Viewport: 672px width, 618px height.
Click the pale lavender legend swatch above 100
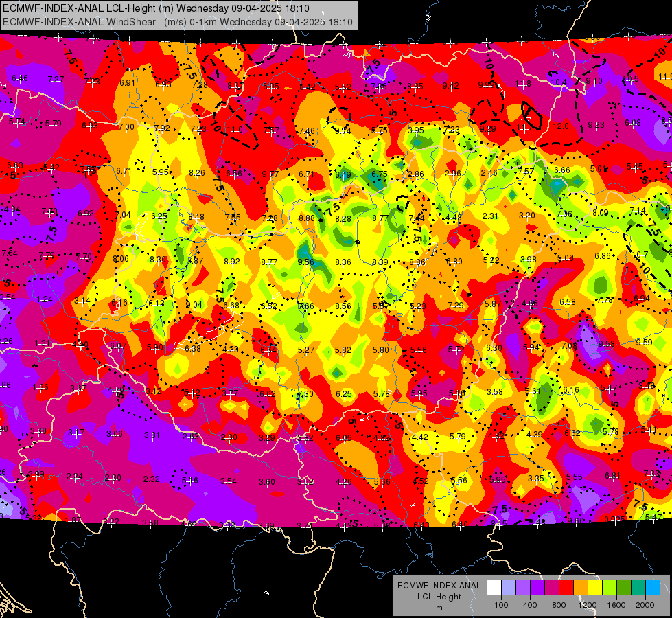pos(508,587)
